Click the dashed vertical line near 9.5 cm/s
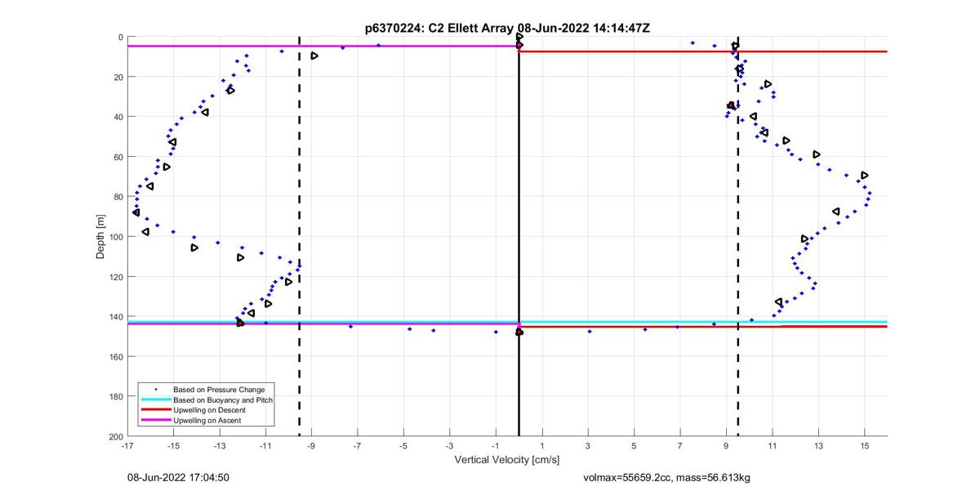Image resolution: width=980 pixels, height=491 pixels. click(x=738, y=237)
